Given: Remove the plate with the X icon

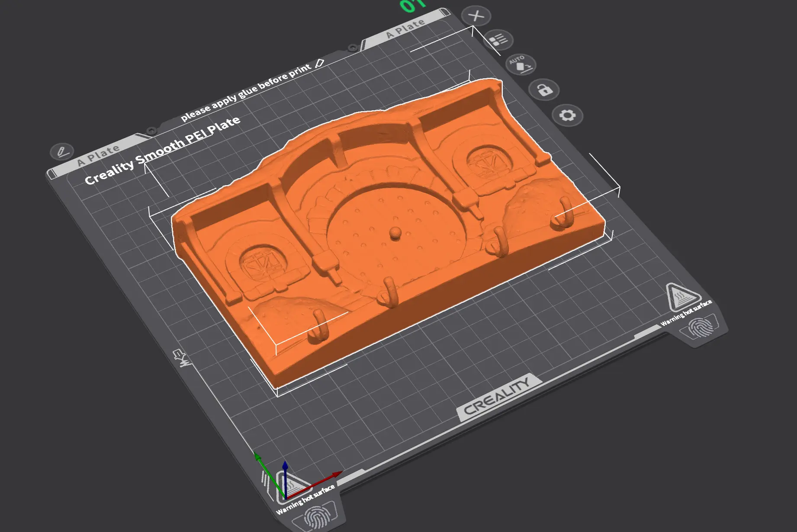Looking at the screenshot, I should [x=476, y=16].
